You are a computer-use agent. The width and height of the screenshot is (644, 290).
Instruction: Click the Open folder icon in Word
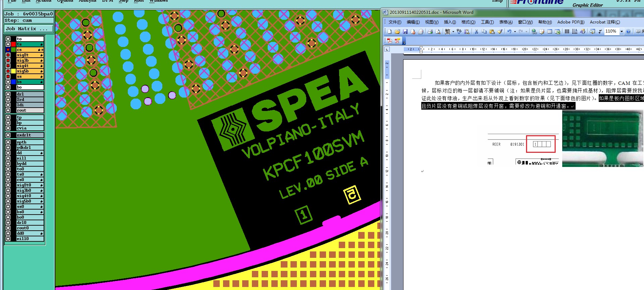pos(397,32)
